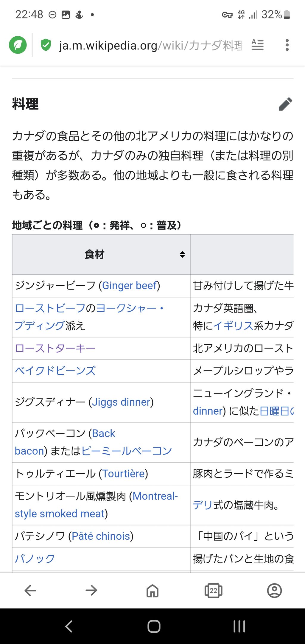Sort the table by 食材 column
Image resolution: width=305 pixels, height=644 pixels.
pos(182,254)
